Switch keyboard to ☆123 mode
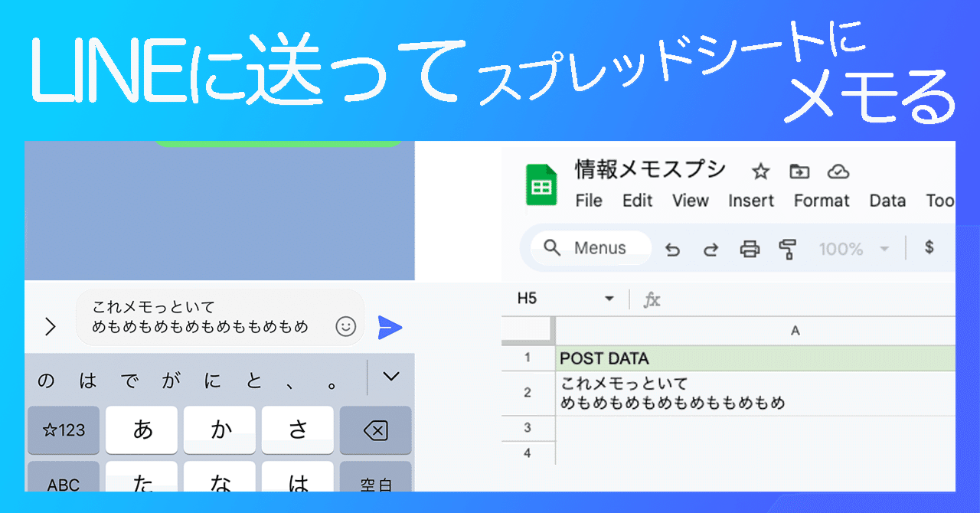This screenshot has height=513, width=980. pyautogui.click(x=64, y=430)
